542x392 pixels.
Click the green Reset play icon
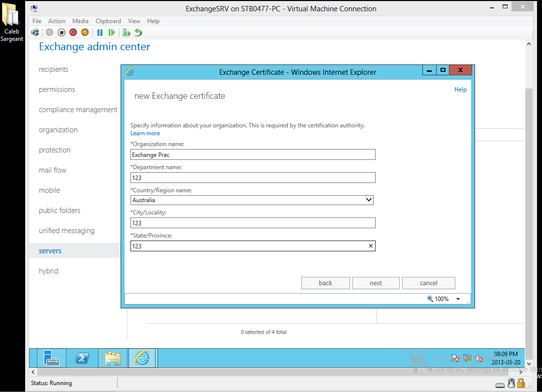pyautogui.click(x=112, y=32)
